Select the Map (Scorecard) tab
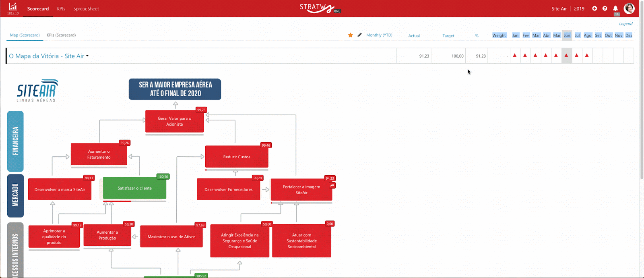The width and height of the screenshot is (644, 278). click(x=25, y=35)
